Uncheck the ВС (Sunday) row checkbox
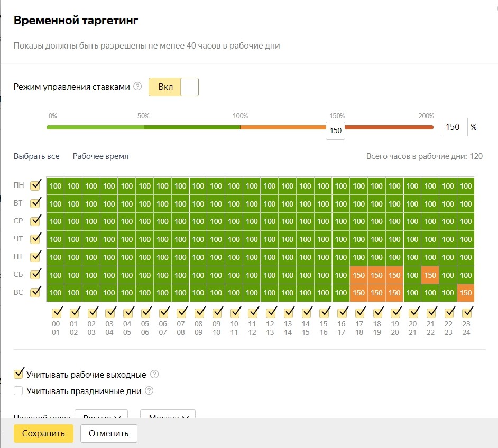The width and height of the screenshot is (498, 448). click(36, 292)
